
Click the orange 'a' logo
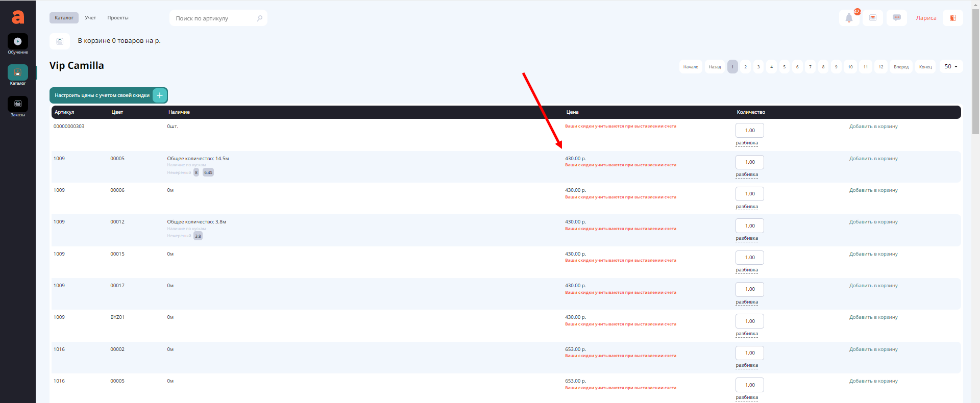coord(18,17)
